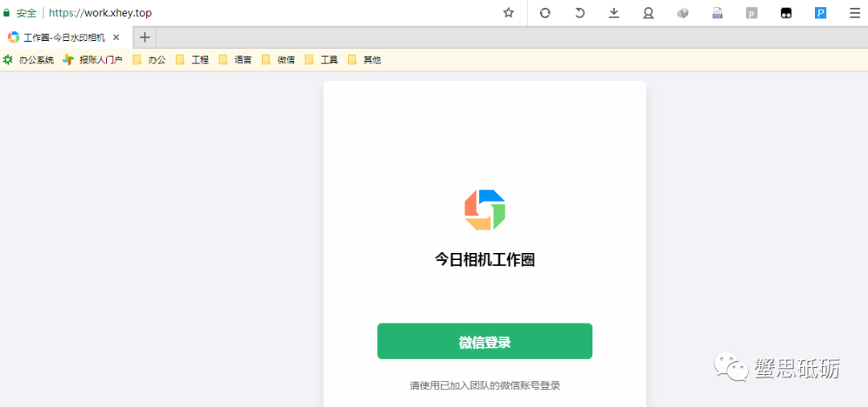Open the browser hamburger menu
Image resolution: width=868 pixels, height=407 pixels.
click(854, 13)
